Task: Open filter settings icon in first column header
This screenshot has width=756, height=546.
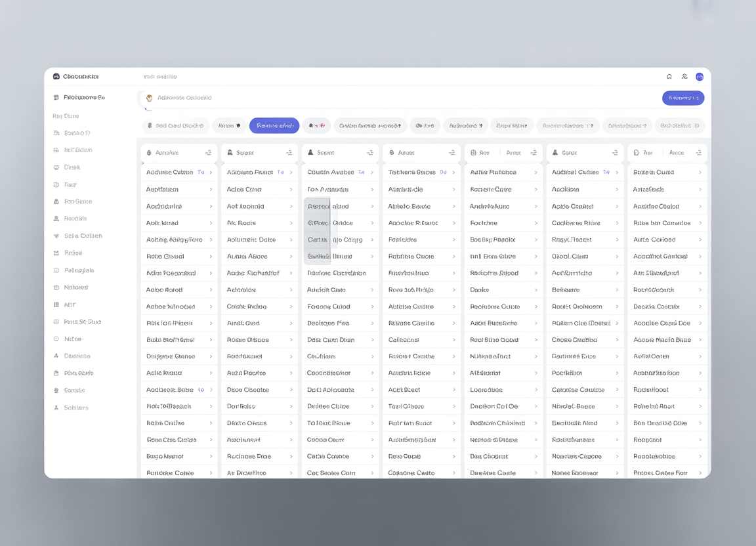Action: (208, 153)
